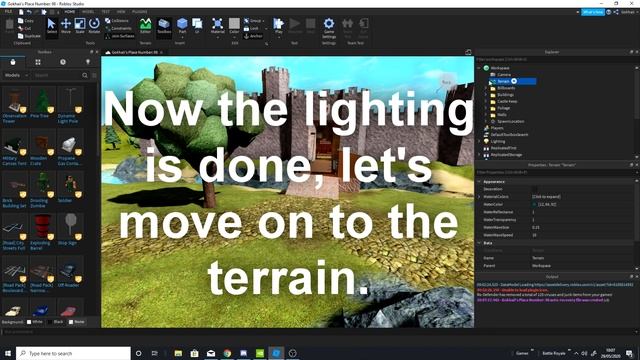The height and width of the screenshot is (360, 640).
Task: Click the Lock tool
Action: [x=251, y=28]
